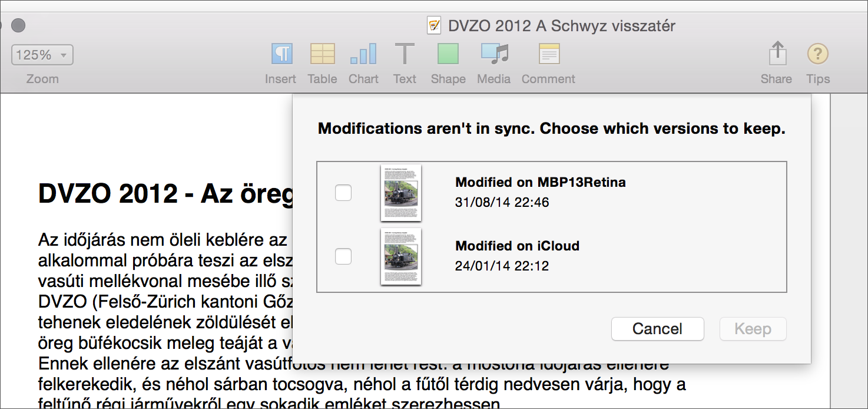Click the Pages document icon in the title bar

434,26
